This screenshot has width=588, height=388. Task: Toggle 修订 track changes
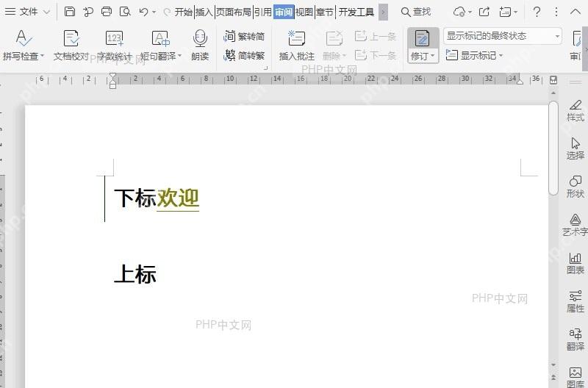[423, 45]
